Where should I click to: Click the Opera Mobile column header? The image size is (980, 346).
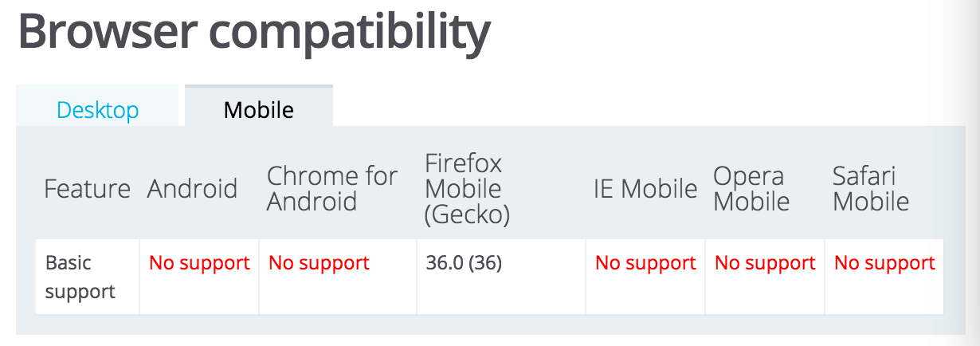click(x=751, y=189)
